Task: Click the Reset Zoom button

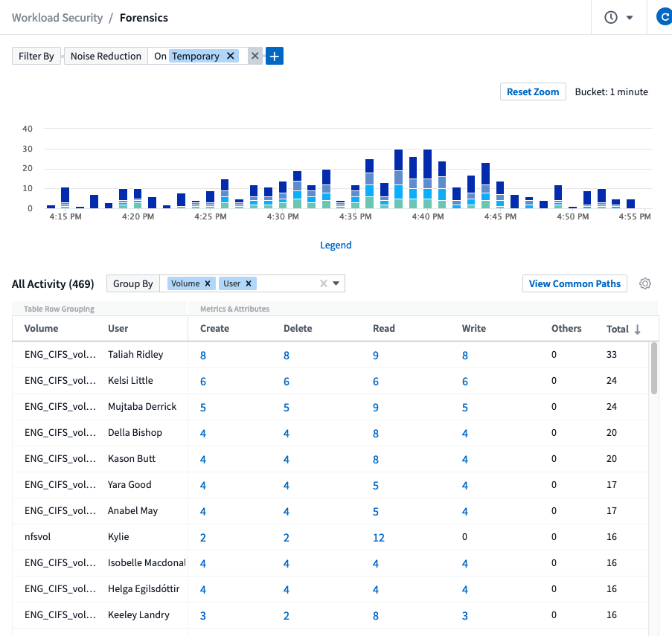Action: pos(533,91)
